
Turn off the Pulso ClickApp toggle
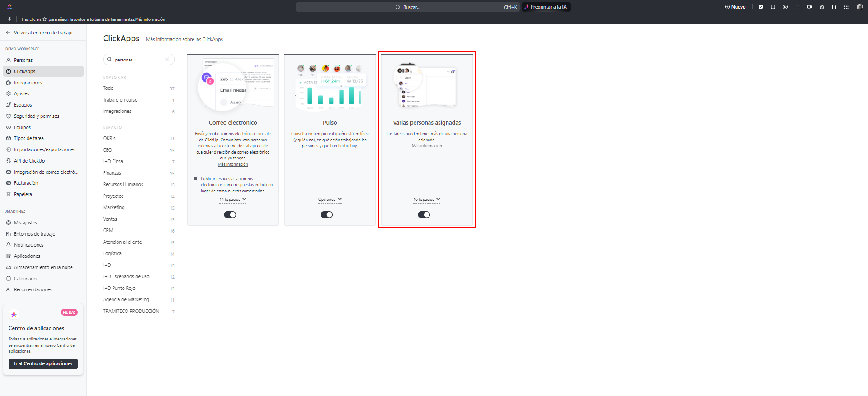[x=327, y=215]
